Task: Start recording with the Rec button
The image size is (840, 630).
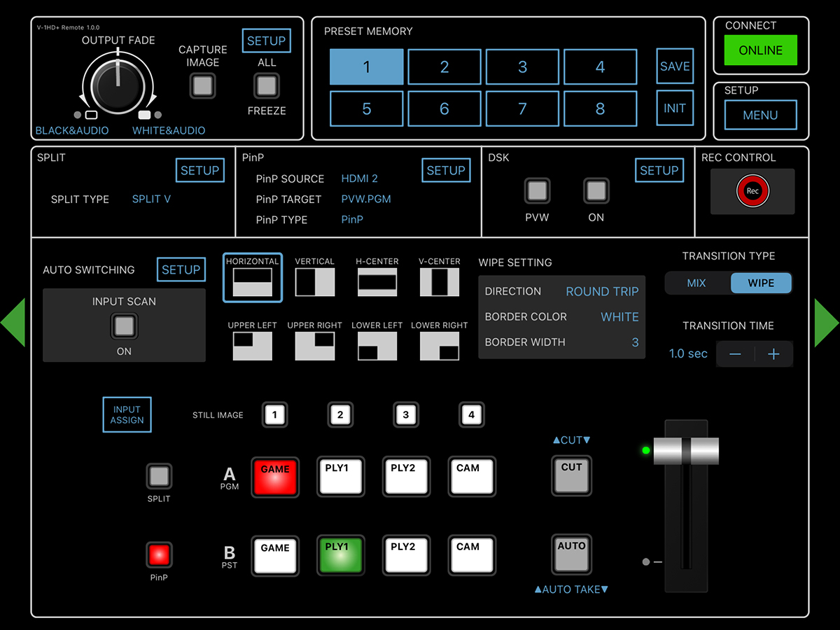Action: pyautogui.click(x=752, y=191)
